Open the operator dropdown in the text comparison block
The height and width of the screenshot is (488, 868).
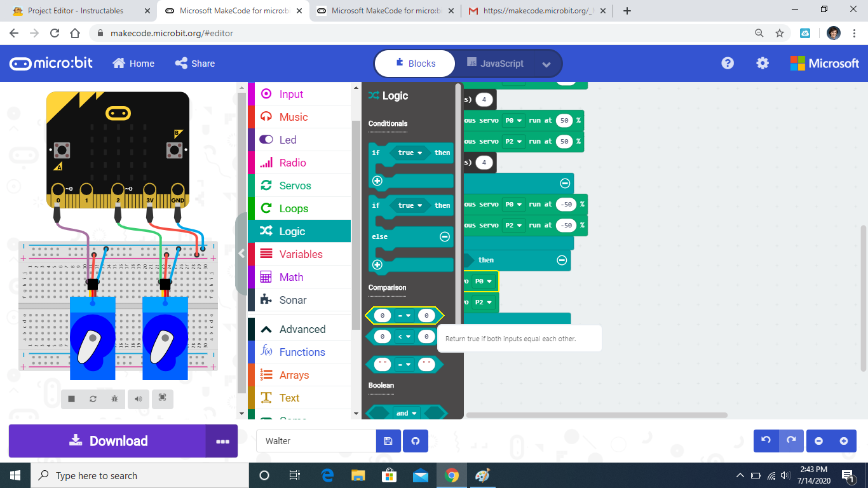point(404,364)
